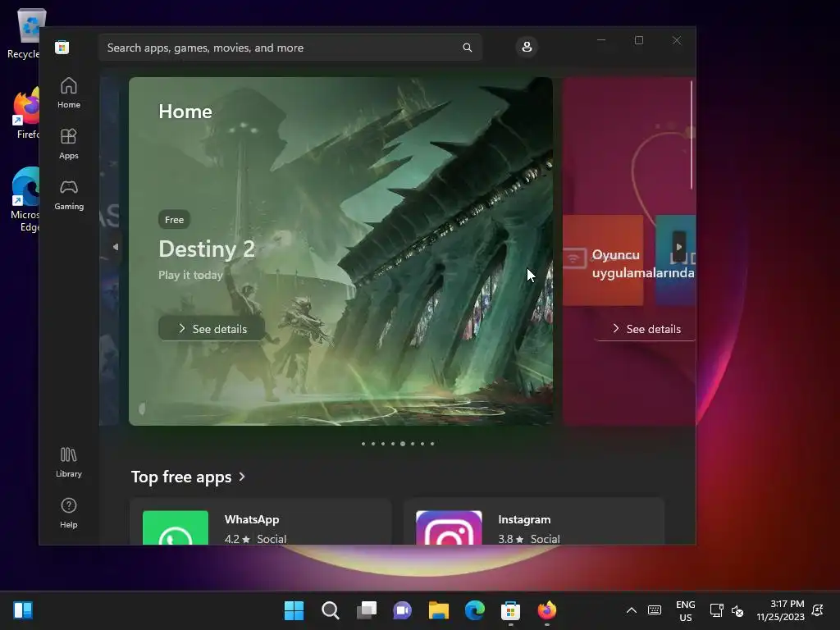Select Microsoft Edge desktop shortcut
The height and width of the screenshot is (630, 840).
point(25,199)
